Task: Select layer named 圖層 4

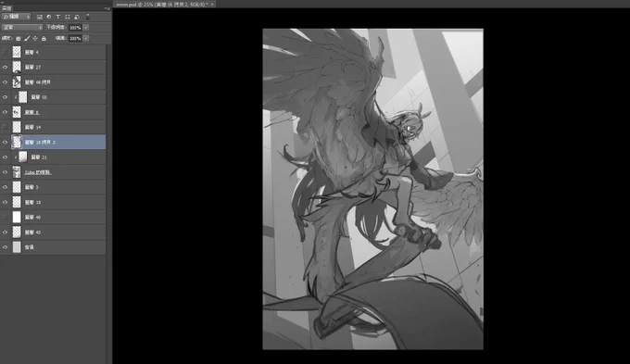Action: (x=31, y=52)
